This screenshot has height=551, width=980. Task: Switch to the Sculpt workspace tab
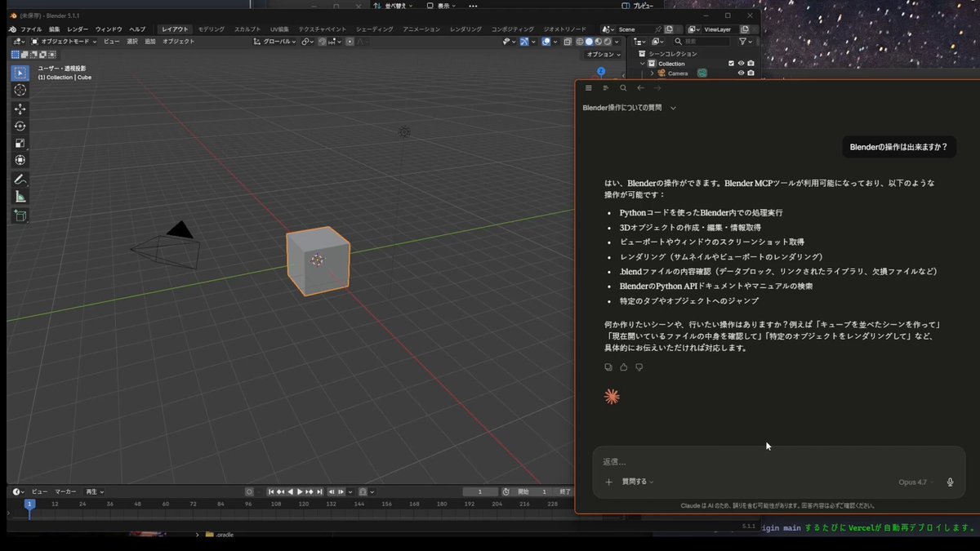pos(247,29)
